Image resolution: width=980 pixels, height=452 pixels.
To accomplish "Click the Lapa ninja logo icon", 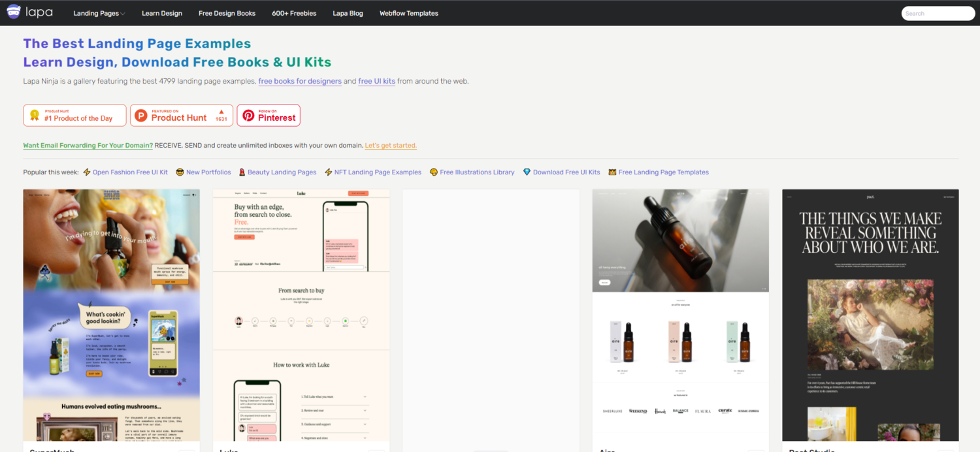I will click(x=14, y=12).
